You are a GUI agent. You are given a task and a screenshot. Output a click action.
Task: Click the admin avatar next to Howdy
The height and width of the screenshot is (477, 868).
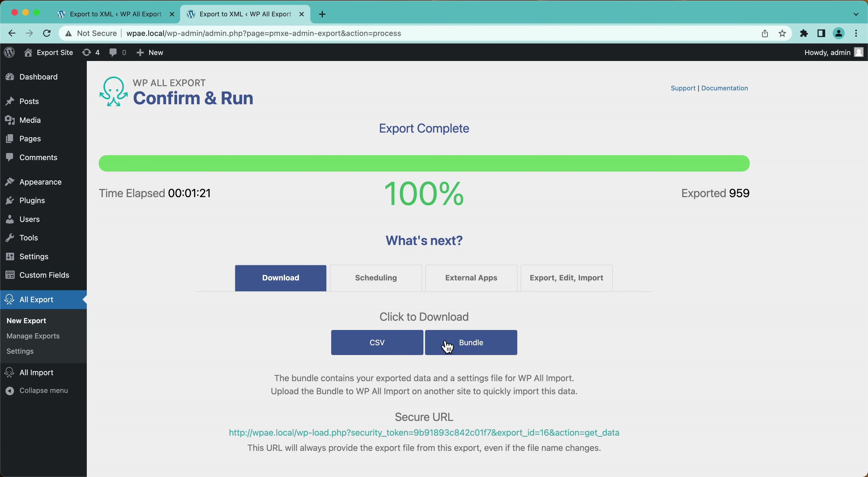[859, 53]
